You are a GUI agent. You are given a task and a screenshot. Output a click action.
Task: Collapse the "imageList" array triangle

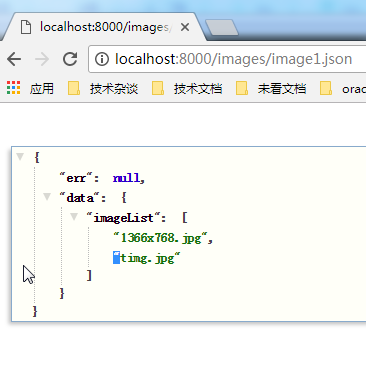(74, 217)
